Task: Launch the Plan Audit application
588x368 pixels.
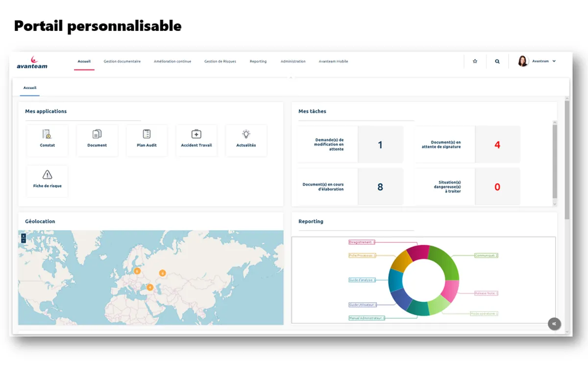Action: click(147, 140)
